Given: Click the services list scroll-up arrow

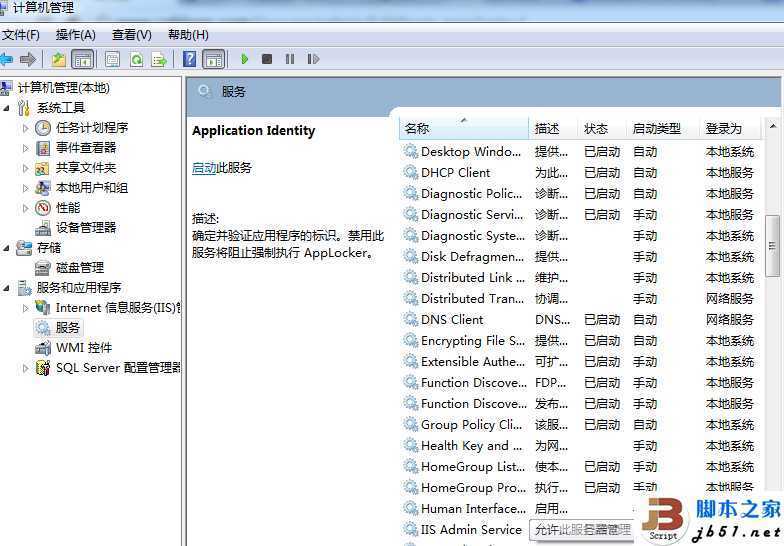Looking at the screenshot, I should [772, 126].
